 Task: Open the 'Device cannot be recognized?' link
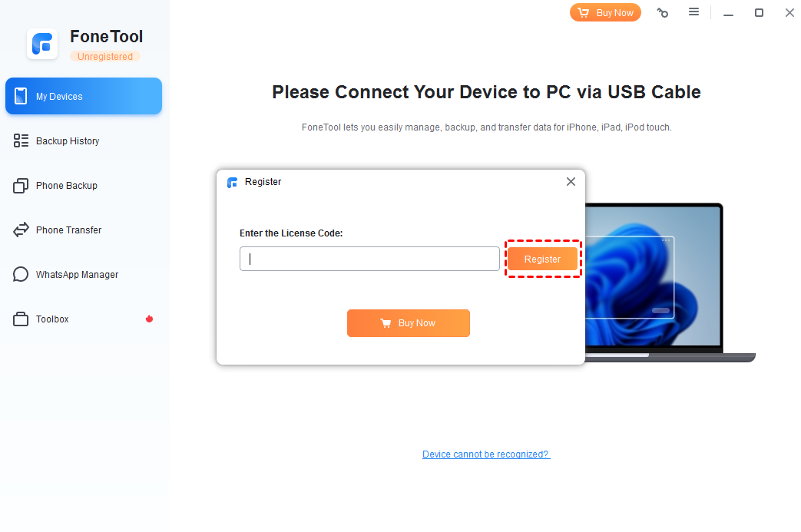(x=486, y=454)
